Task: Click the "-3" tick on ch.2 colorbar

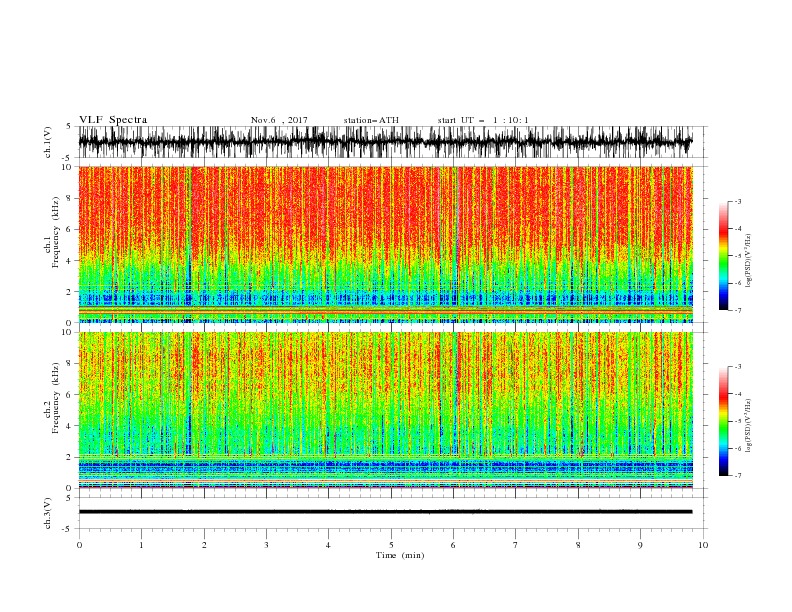Action: [738, 367]
